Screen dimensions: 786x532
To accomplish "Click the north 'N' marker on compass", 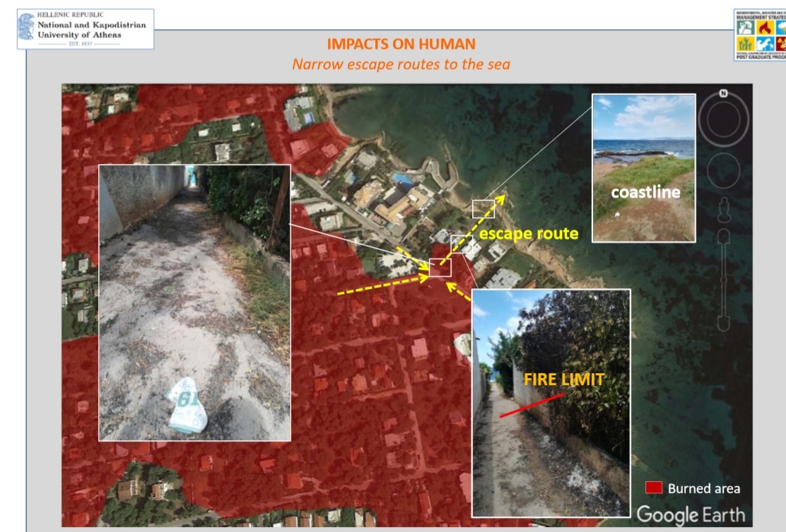I will (x=723, y=94).
